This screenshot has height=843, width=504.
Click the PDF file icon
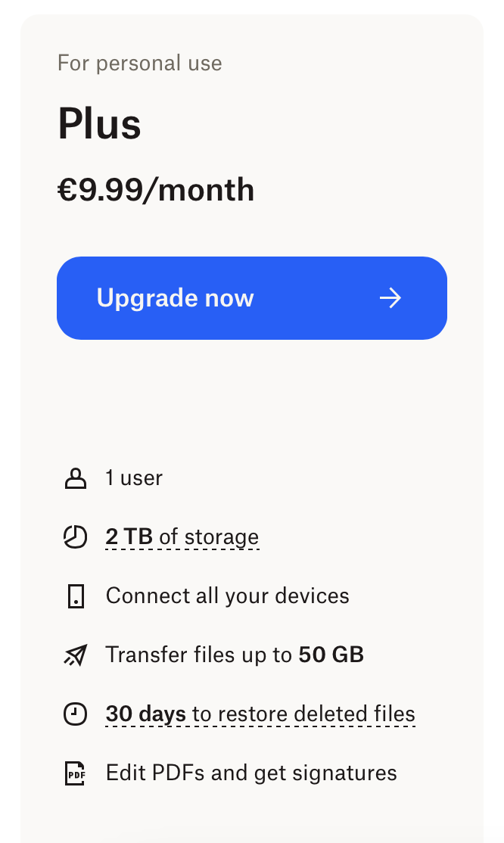75,773
